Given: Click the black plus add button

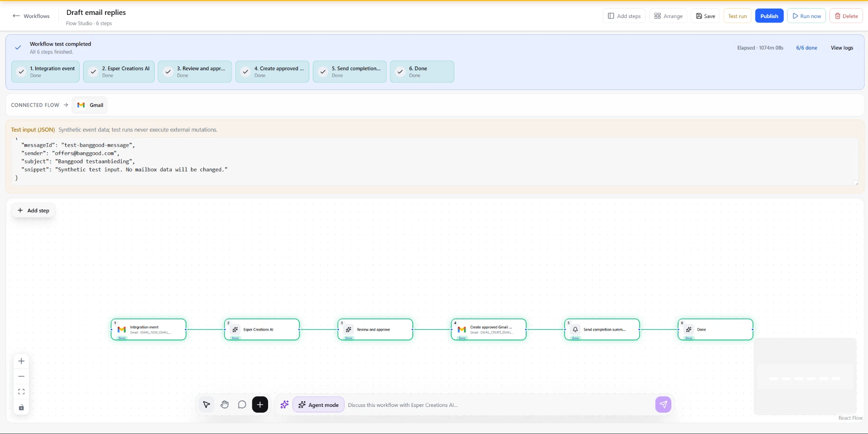Looking at the screenshot, I should pos(260,405).
